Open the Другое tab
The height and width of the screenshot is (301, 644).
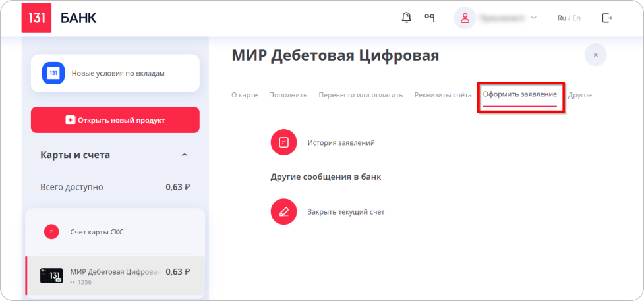pyautogui.click(x=580, y=95)
